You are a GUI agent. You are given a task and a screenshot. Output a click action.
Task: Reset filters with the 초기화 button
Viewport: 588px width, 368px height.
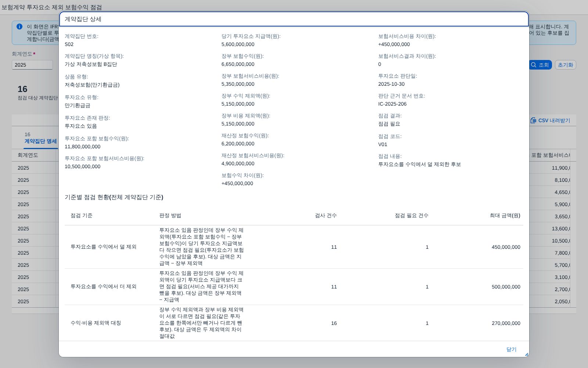(x=565, y=65)
